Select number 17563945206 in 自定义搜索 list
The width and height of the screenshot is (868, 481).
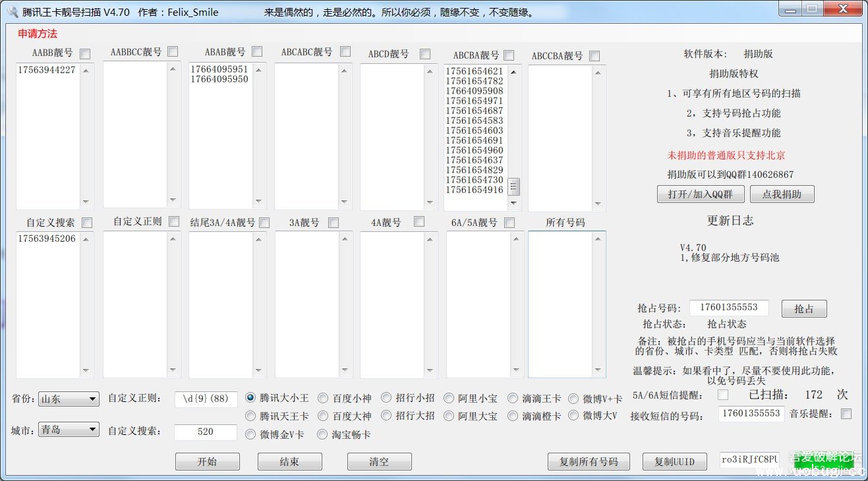point(47,239)
